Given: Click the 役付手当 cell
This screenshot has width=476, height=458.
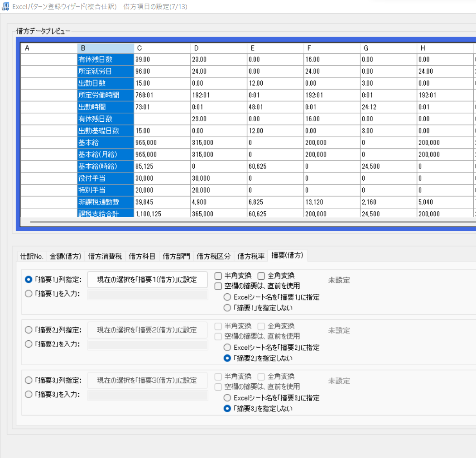Looking at the screenshot, I should 106,178.
